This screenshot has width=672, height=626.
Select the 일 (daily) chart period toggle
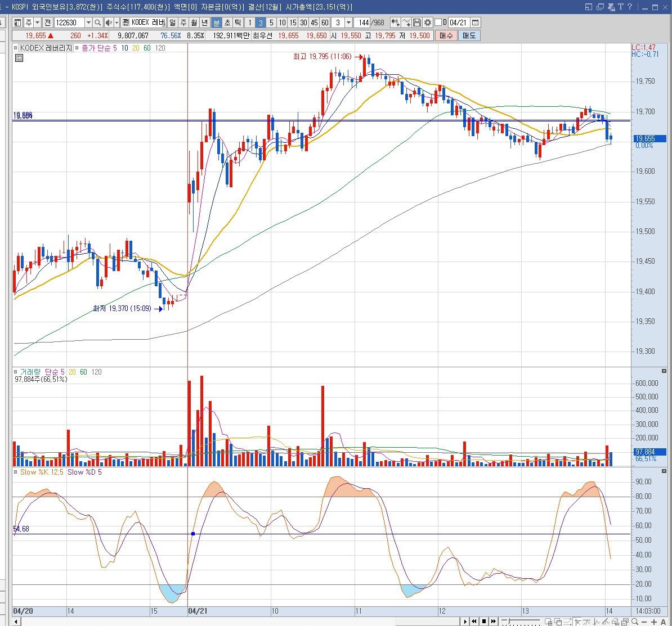point(172,22)
